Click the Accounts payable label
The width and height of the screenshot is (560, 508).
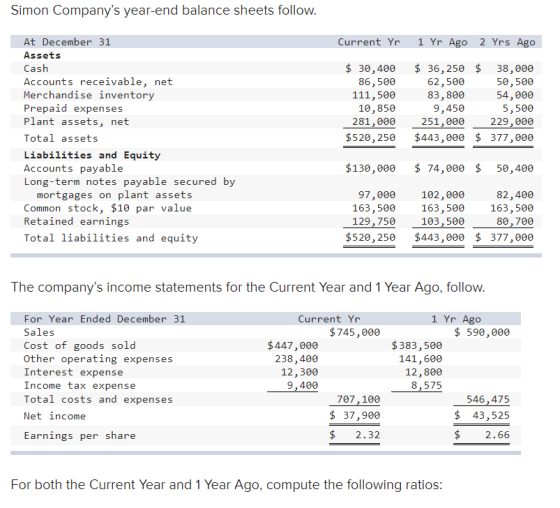click(73, 168)
